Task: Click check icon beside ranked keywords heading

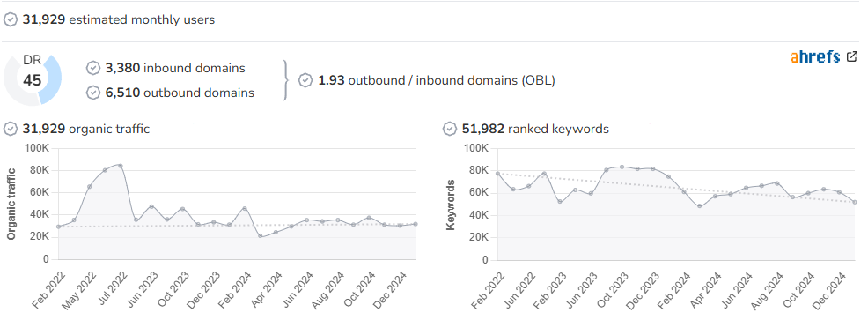Action: 450,130
